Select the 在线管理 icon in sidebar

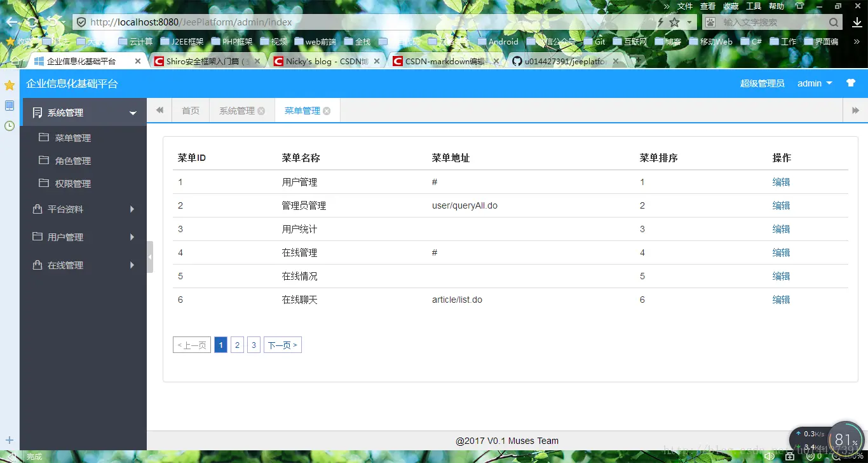pyautogui.click(x=36, y=265)
